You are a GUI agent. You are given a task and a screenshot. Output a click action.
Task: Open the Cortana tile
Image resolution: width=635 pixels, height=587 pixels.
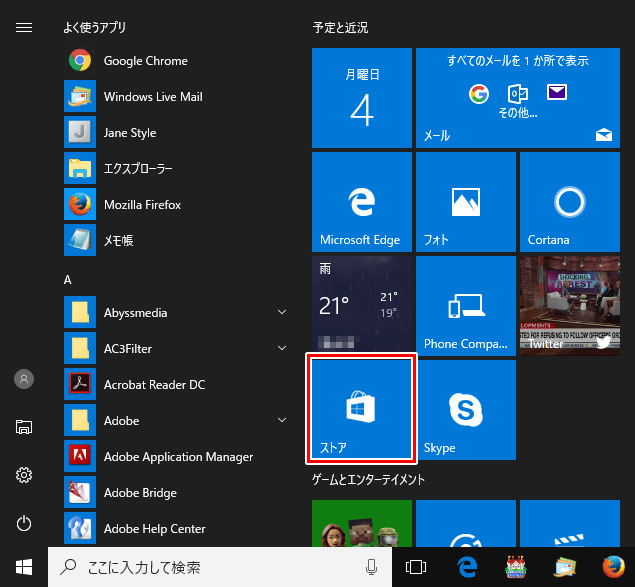click(x=570, y=202)
